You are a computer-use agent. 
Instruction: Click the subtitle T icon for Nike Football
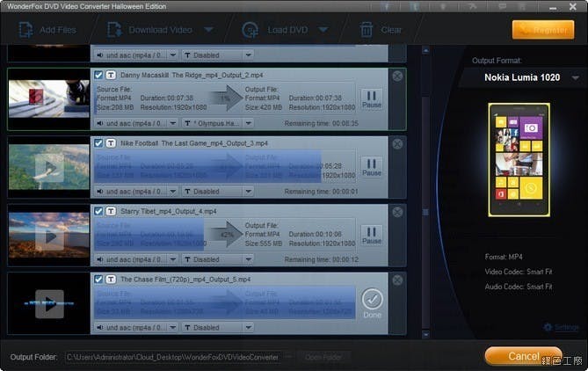pos(111,143)
